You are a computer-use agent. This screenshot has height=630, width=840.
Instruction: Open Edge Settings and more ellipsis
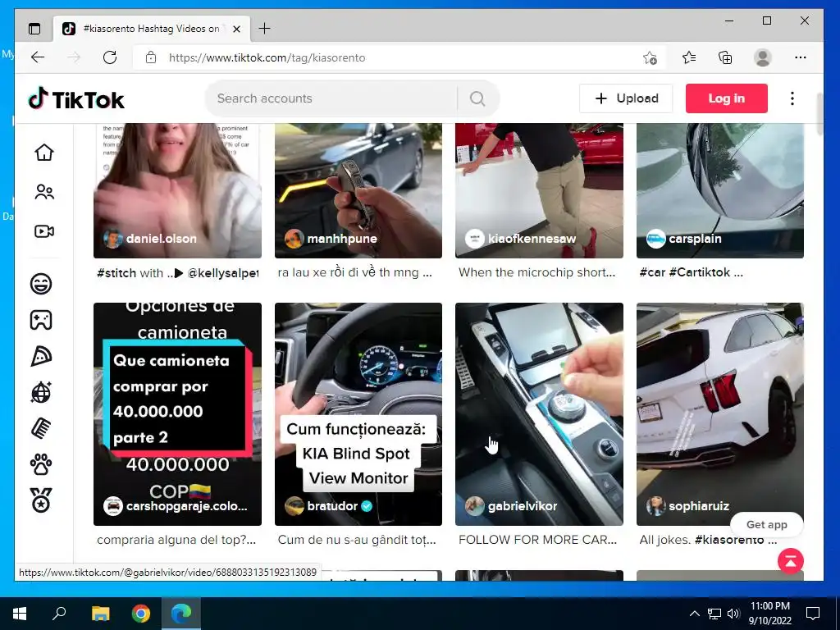pyautogui.click(x=801, y=57)
